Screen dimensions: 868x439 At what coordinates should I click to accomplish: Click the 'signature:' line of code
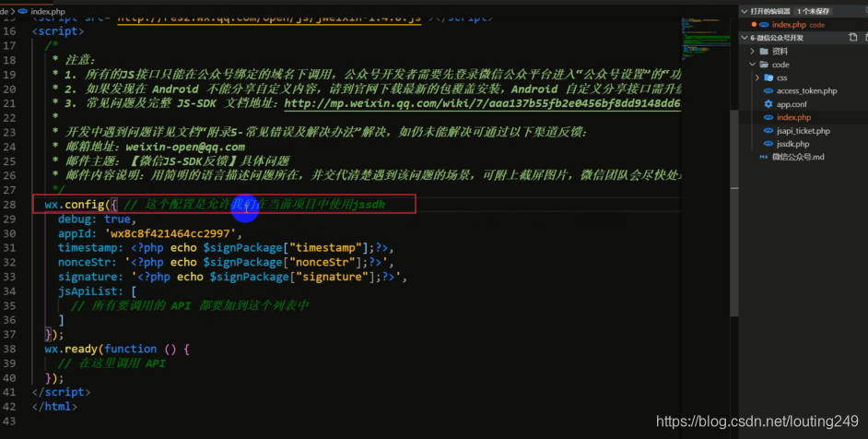(232, 277)
